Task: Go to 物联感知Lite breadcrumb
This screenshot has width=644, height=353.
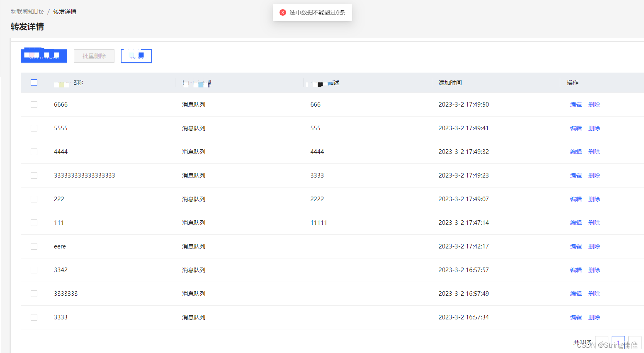Action: pyautogui.click(x=27, y=12)
